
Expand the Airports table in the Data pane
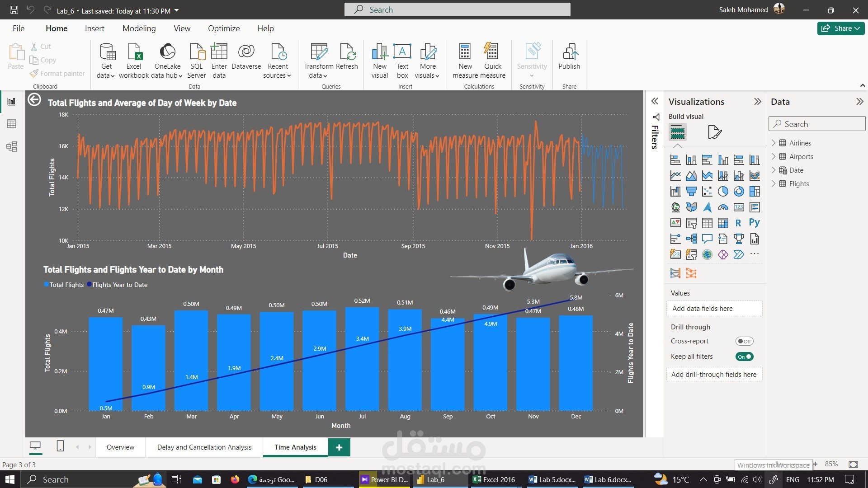774,156
